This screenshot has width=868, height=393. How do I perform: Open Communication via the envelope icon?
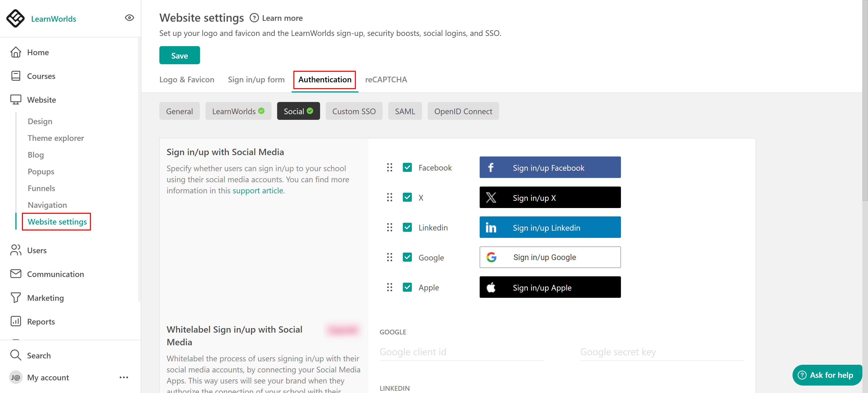click(16, 274)
